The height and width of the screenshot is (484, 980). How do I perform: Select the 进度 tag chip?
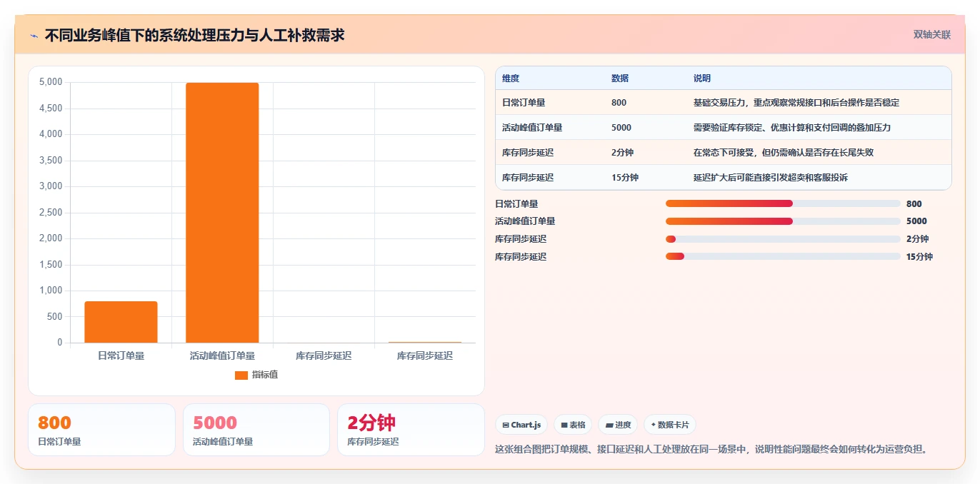618,425
